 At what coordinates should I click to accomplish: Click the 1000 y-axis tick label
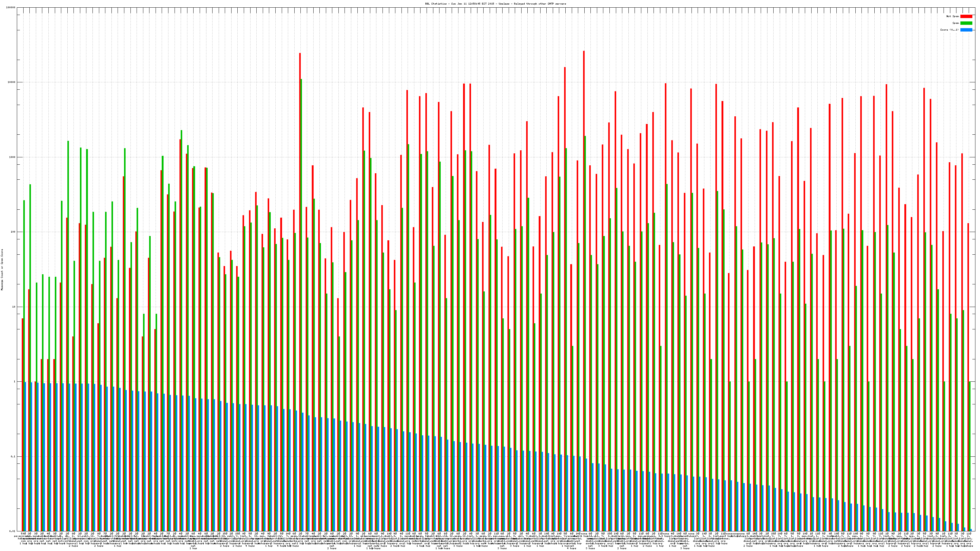(13, 157)
